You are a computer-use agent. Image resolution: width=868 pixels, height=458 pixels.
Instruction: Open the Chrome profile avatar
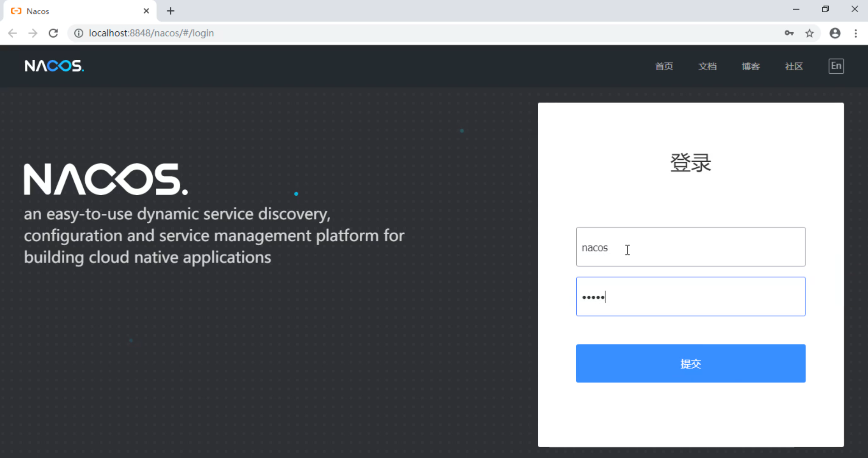pos(835,33)
